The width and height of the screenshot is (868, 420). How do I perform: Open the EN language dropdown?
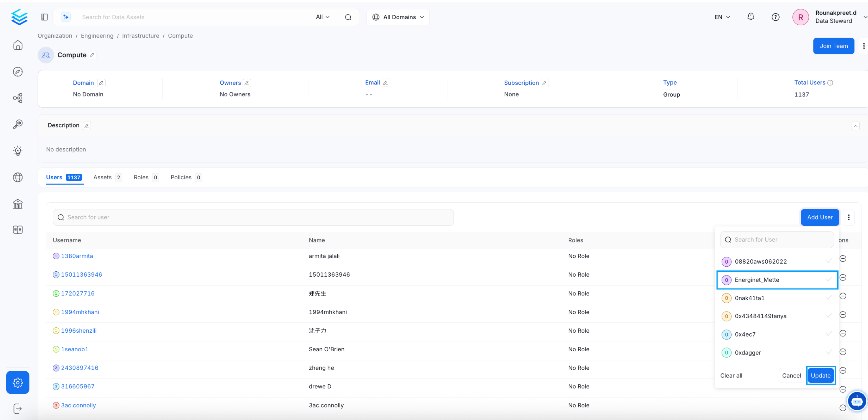722,17
